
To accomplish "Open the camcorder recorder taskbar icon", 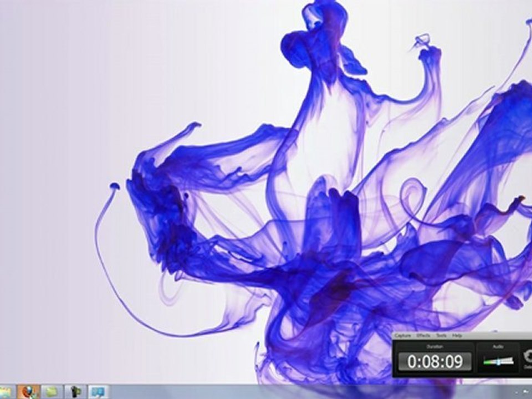I will pyautogui.click(x=75, y=392).
